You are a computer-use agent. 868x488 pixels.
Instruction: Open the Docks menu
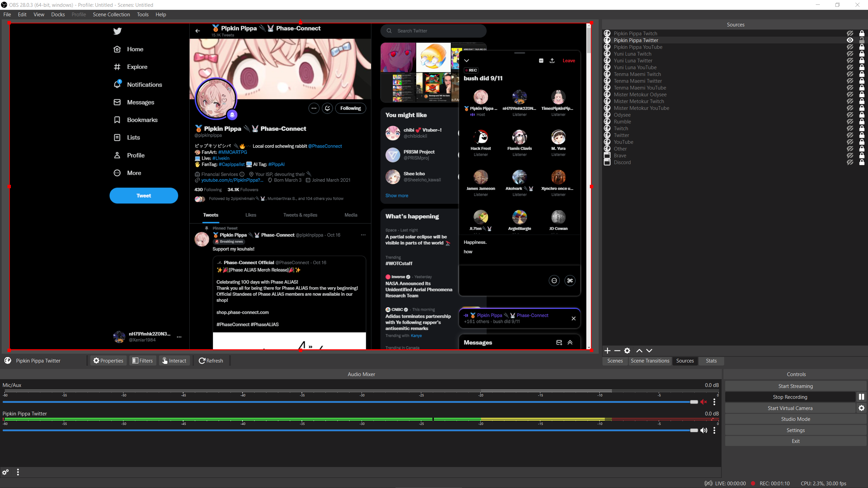click(58, 15)
